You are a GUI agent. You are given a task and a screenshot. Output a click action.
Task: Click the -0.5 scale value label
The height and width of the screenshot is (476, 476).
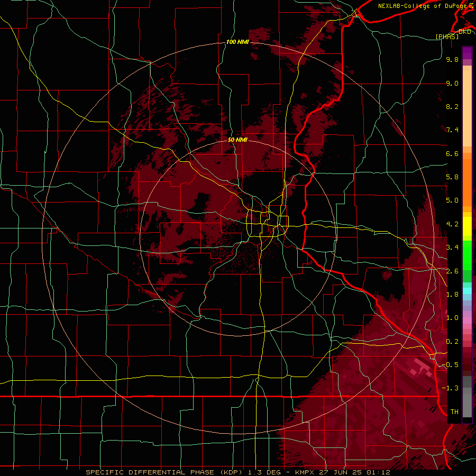pyautogui.click(x=450, y=365)
